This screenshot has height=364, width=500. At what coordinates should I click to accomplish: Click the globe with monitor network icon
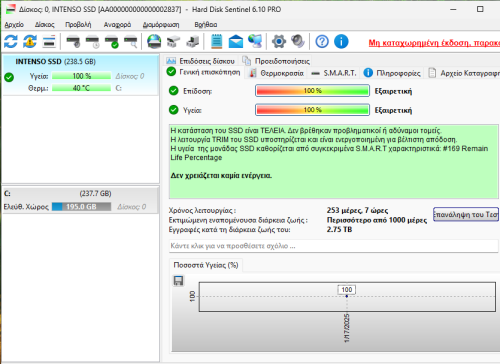[x=255, y=42]
